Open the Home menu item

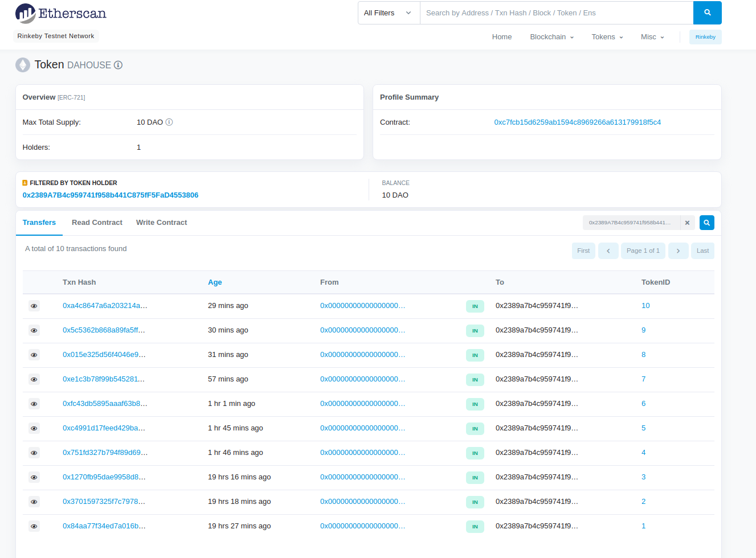point(502,37)
